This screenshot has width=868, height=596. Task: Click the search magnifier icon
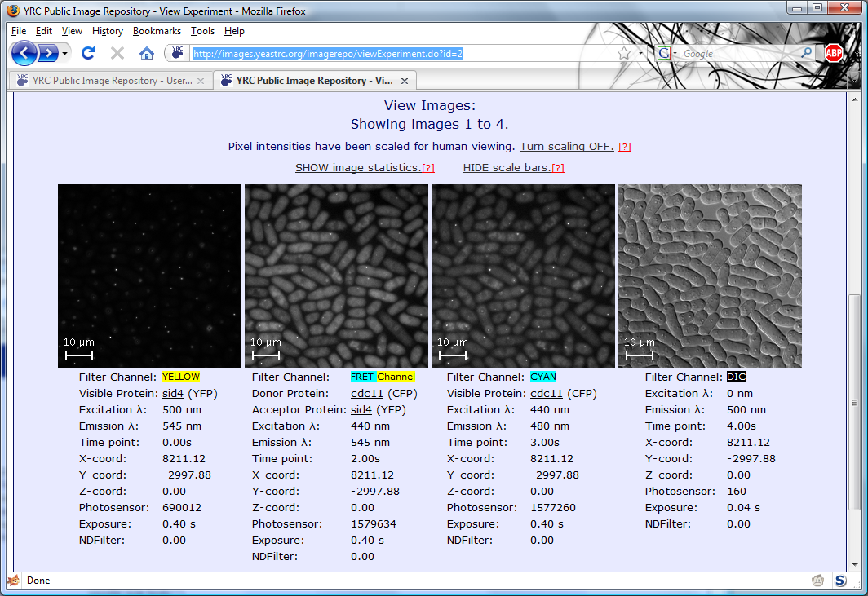coord(806,53)
